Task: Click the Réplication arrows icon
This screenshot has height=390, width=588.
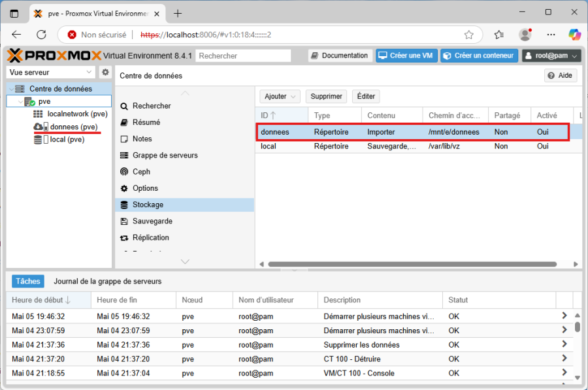Action: click(124, 238)
